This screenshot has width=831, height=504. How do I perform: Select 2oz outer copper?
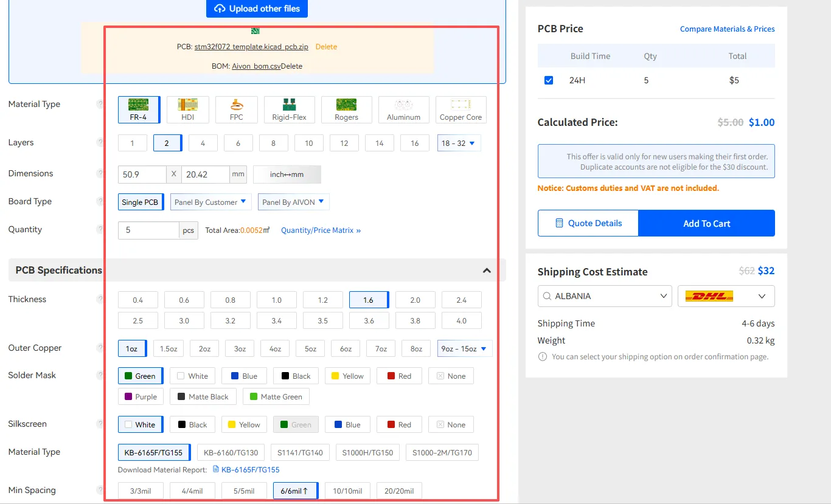(204, 349)
